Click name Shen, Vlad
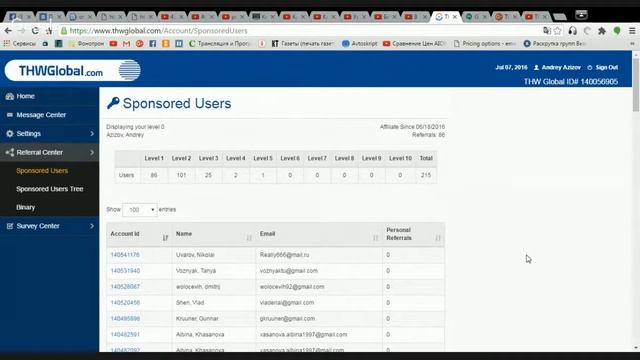This screenshot has height=360, width=640. pyautogui.click(x=190, y=302)
